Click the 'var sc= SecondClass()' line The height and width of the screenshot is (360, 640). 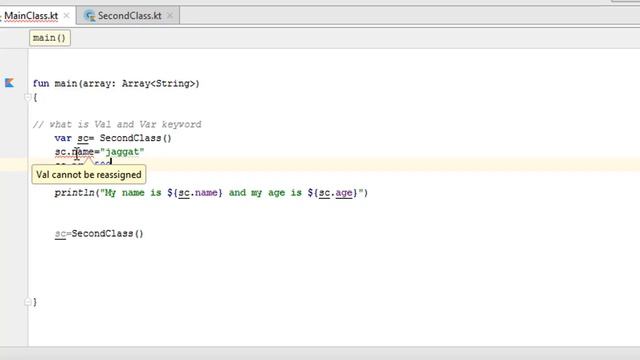pyautogui.click(x=113, y=138)
